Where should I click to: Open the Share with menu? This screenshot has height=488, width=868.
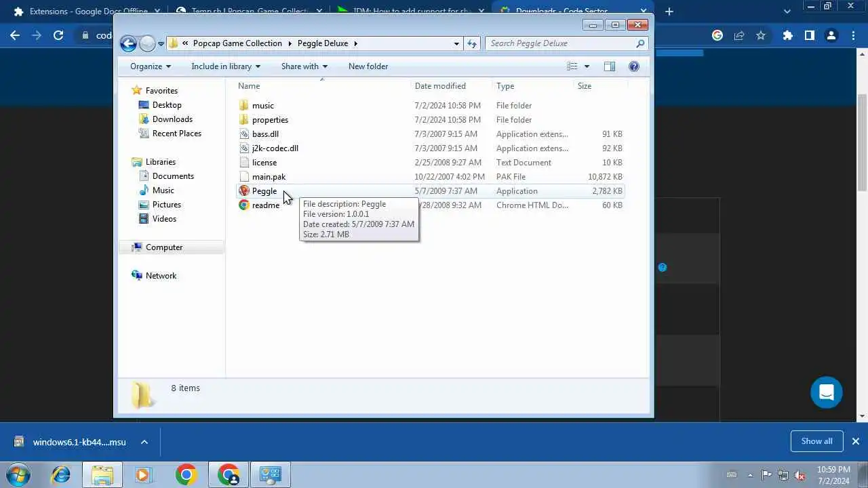pyautogui.click(x=304, y=66)
